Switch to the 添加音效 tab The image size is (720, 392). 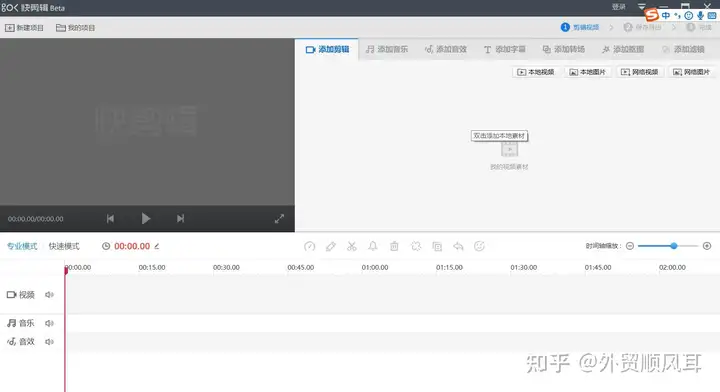(x=445, y=50)
